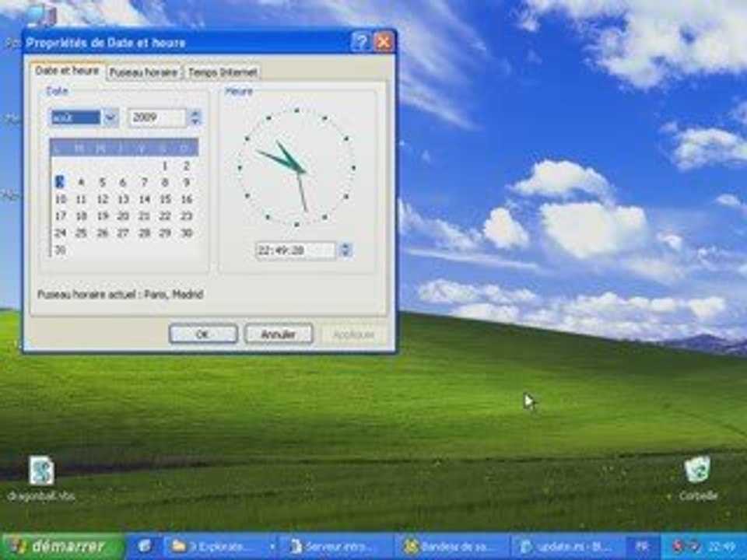Click the second system tray icon

coord(693,546)
